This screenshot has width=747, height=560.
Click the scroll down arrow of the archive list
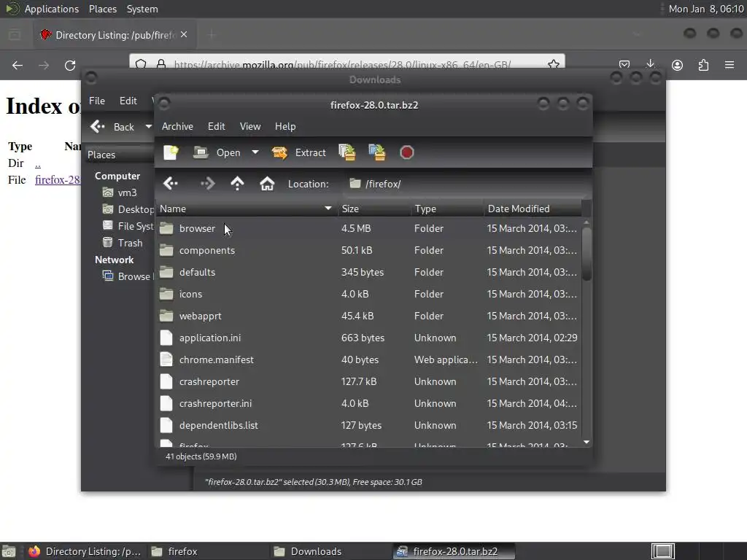(587, 442)
